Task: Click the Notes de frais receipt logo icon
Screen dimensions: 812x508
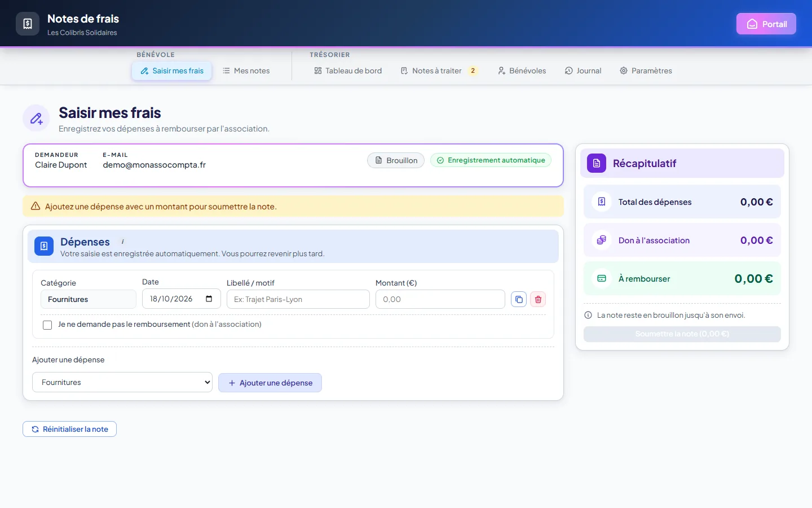Action: (28, 24)
